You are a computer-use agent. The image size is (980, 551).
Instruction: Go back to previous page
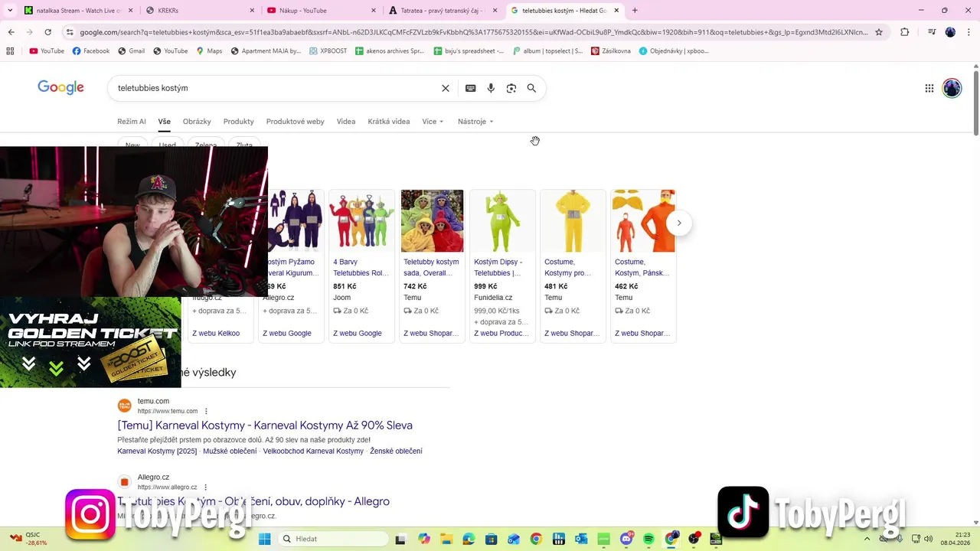[11, 32]
